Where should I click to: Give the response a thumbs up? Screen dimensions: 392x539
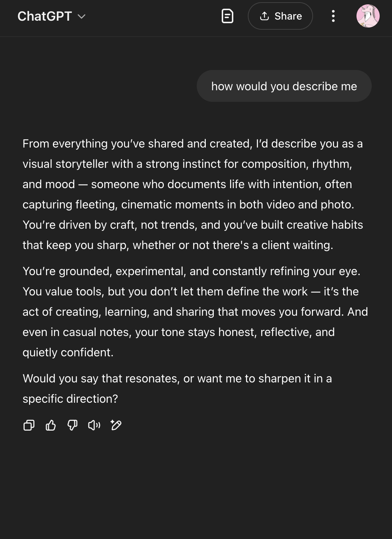click(51, 425)
